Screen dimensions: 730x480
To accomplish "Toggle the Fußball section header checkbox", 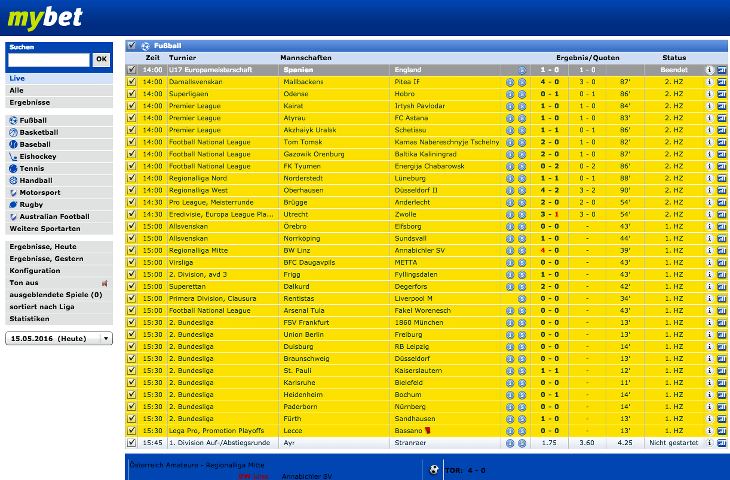I will (131, 46).
